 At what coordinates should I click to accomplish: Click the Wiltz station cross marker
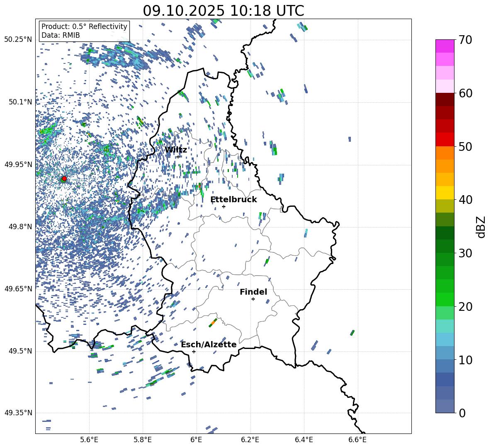pos(178,157)
